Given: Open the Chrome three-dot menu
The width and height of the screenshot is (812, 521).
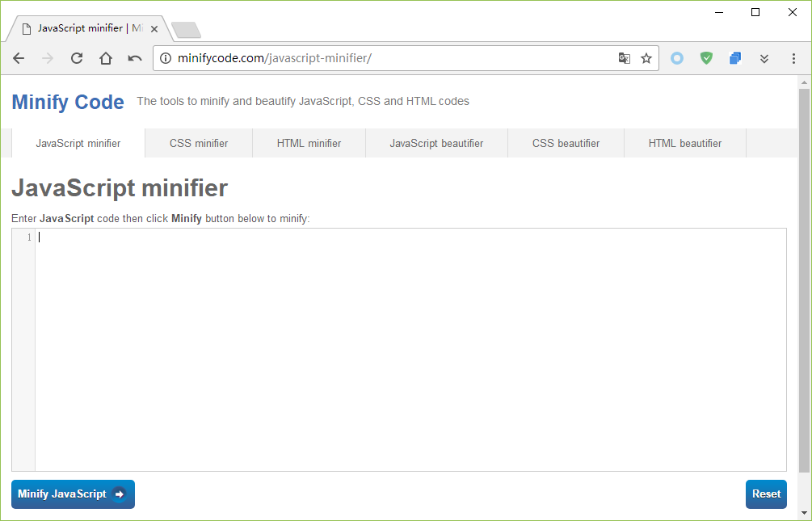Looking at the screenshot, I should tap(793, 58).
